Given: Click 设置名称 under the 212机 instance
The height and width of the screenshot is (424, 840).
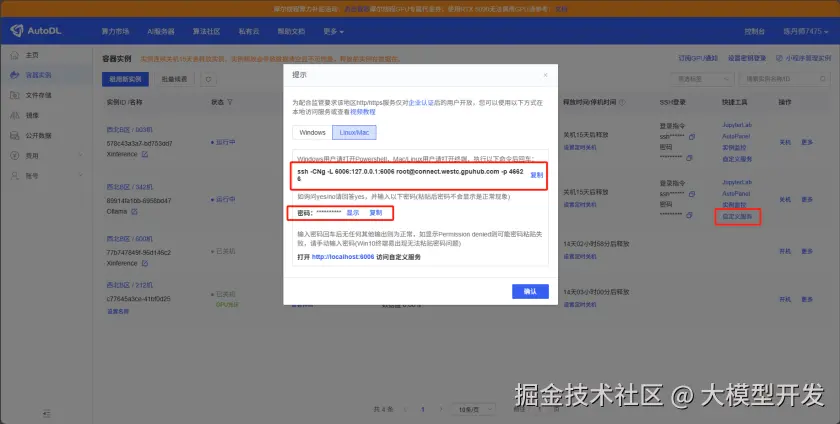Looking at the screenshot, I should [118, 311].
